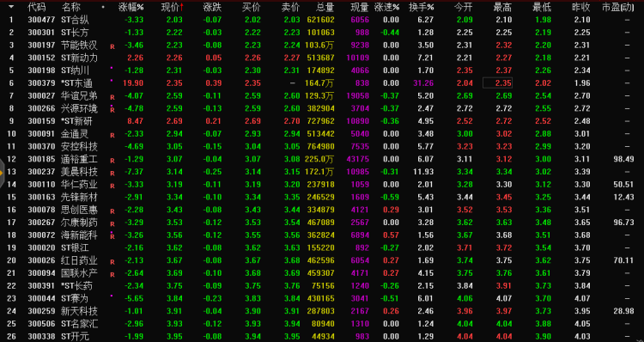The width and height of the screenshot is (644, 342).
Task: Click the R marker next to 节能铁汉
Action: [x=112, y=47]
